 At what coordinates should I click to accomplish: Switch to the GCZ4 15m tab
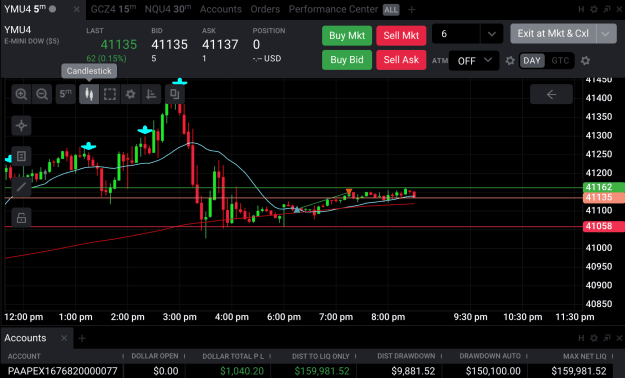[113, 9]
